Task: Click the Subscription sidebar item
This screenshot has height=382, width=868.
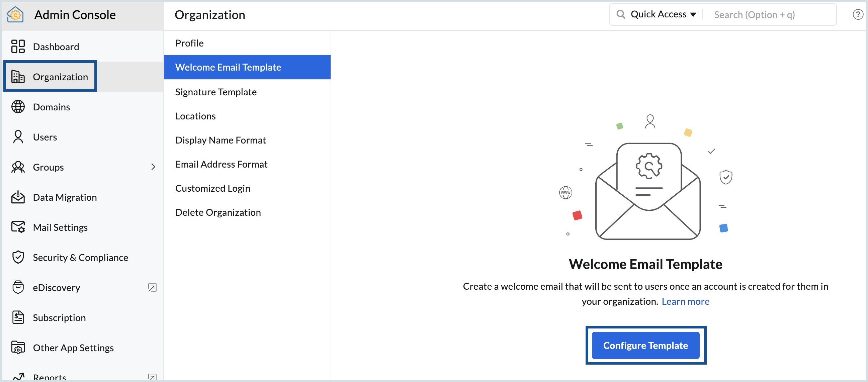Action: click(59, 317)
